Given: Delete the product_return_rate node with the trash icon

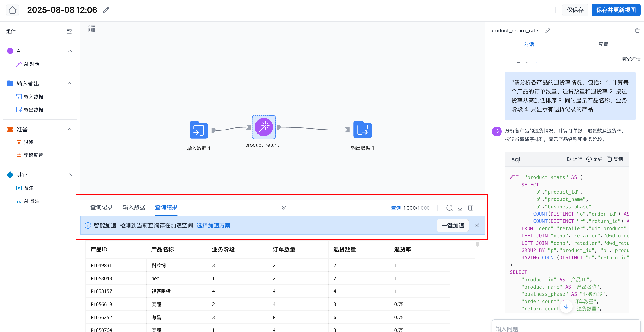Looking at the screenshot, I should click(637, 31).
